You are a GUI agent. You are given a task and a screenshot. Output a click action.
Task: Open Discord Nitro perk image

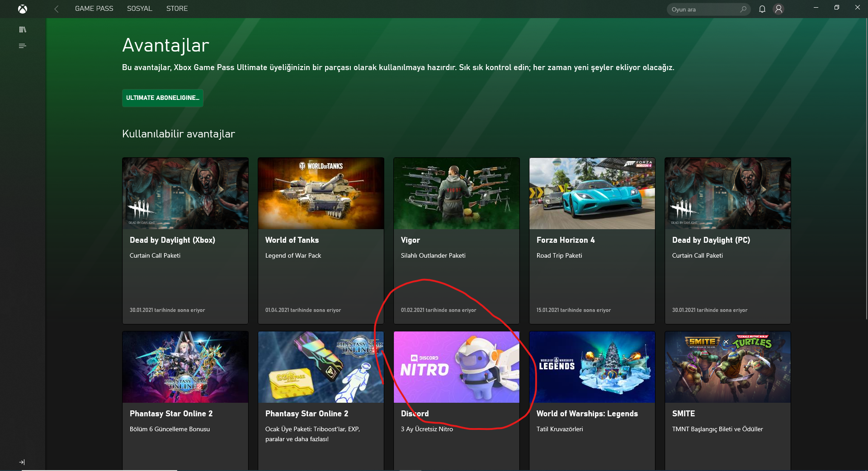point(457,367)
